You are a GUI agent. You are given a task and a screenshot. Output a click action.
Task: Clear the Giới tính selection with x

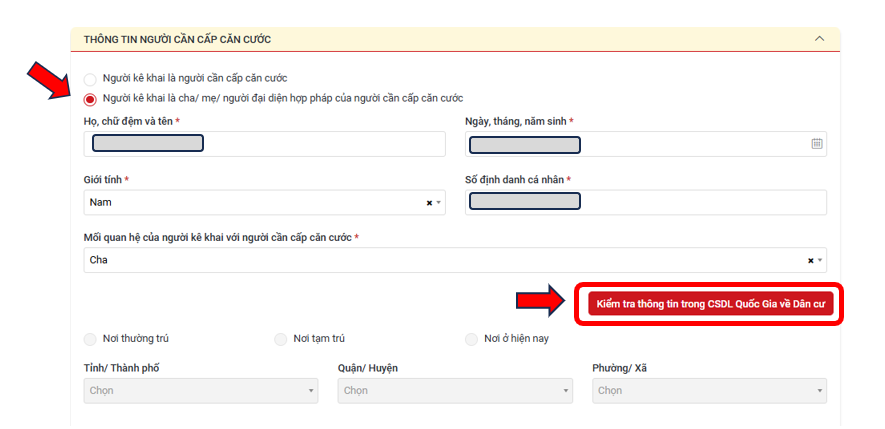[429, 203]
